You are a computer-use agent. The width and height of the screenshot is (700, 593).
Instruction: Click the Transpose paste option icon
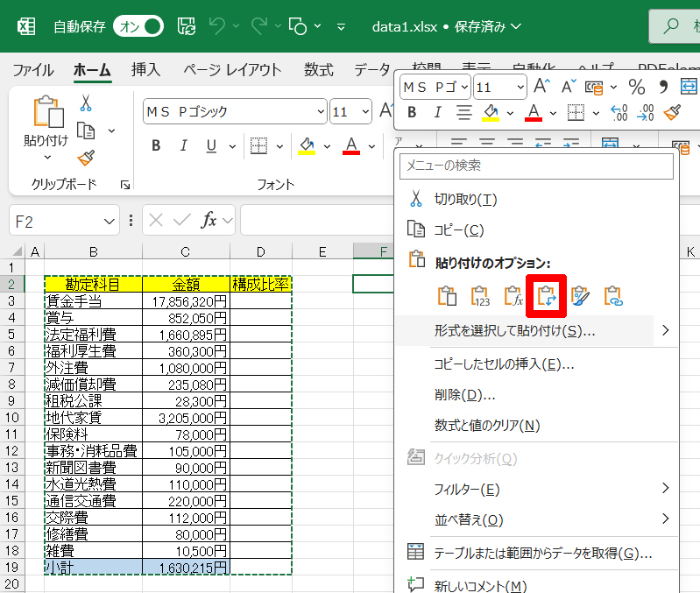[x=546, y=296]
